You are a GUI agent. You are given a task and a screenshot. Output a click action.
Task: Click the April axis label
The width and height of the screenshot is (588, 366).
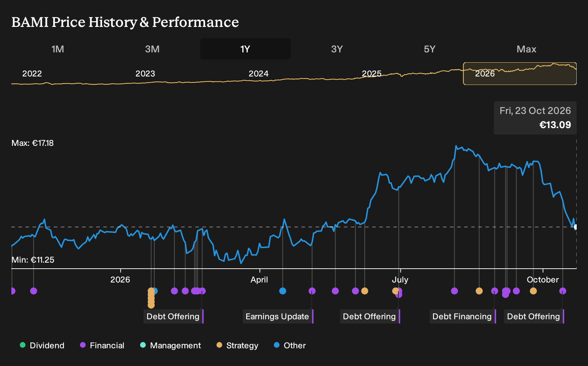point(259,280)
